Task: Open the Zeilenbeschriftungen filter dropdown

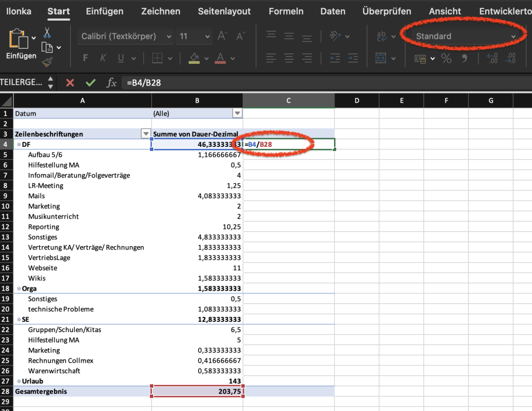Action: pyautogui.click(x=145, y=134)
